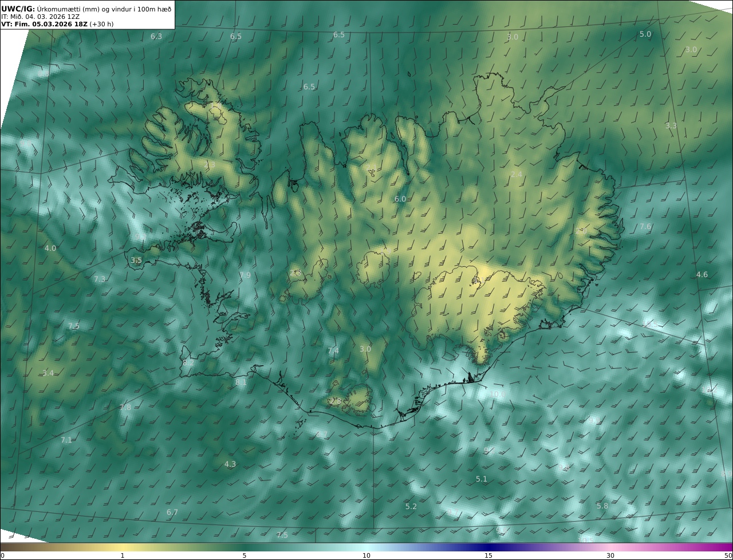The height and width of the screenshot is (560, 733).
Task: Click the 7.1 value label
Action: point(66,440)
